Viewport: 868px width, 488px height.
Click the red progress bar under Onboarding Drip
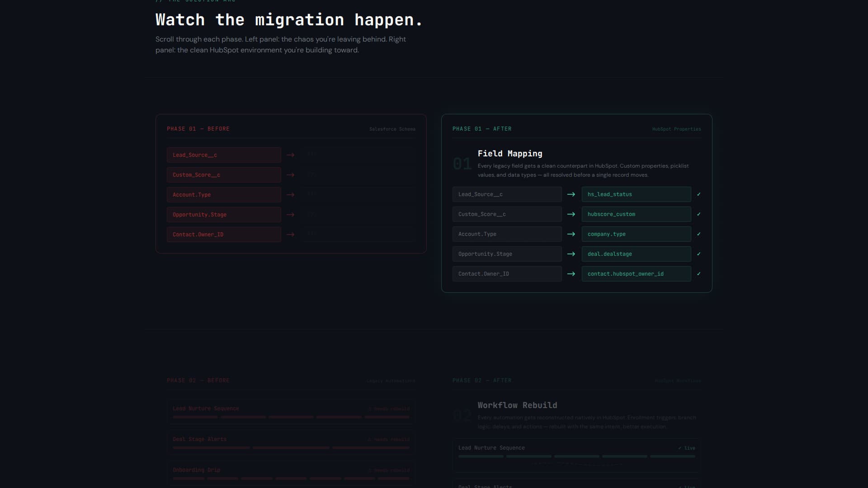coord(291,479)
